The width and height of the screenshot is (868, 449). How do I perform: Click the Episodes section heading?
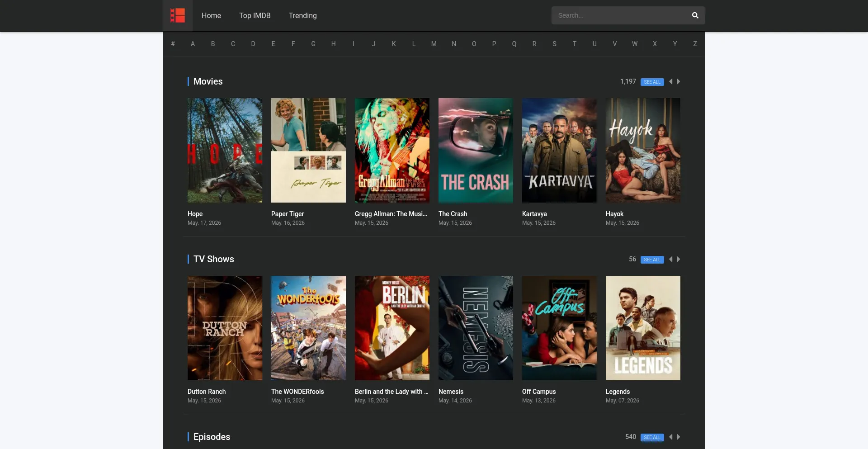click(x=212, y=437)
